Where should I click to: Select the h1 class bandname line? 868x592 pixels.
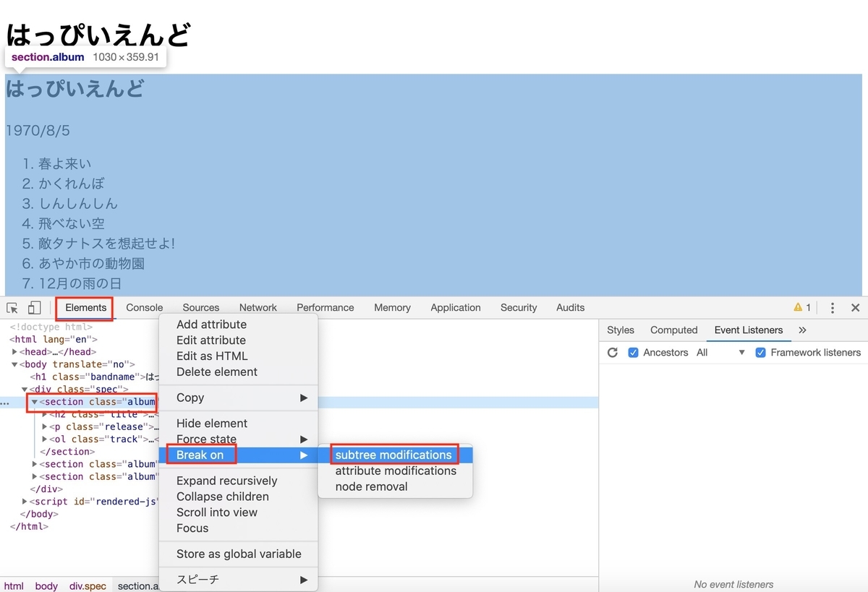[x=93, y=377]
